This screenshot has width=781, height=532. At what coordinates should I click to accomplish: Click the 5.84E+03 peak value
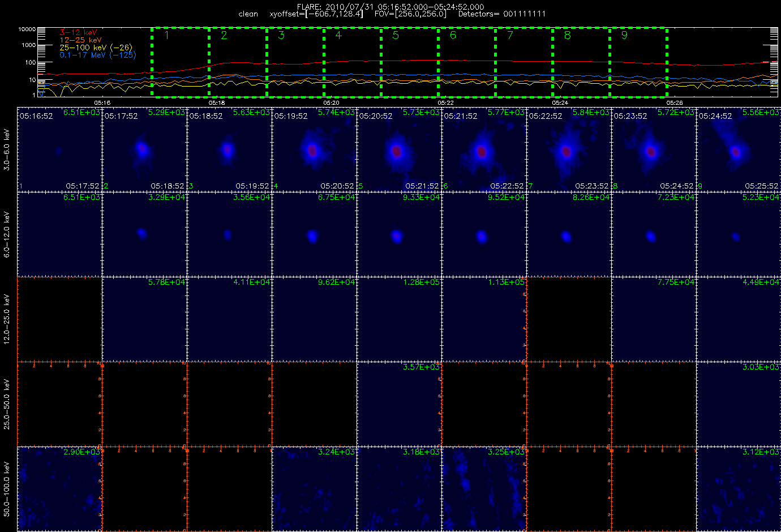[591, 113]
